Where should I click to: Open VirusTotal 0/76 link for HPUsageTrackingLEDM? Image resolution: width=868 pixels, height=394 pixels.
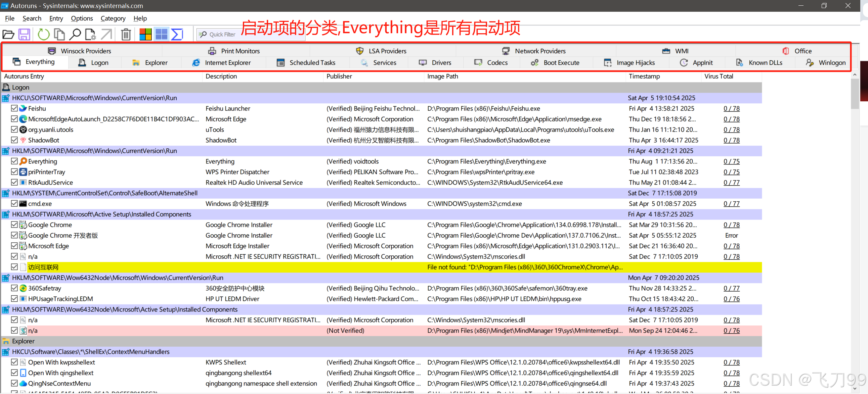tap(732, 299)
